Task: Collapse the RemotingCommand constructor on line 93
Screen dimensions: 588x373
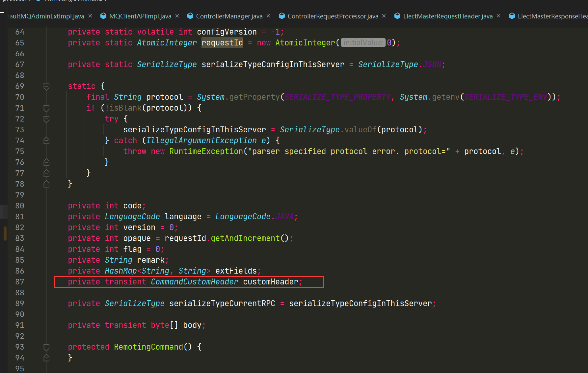Action: [x=46, y=347]
